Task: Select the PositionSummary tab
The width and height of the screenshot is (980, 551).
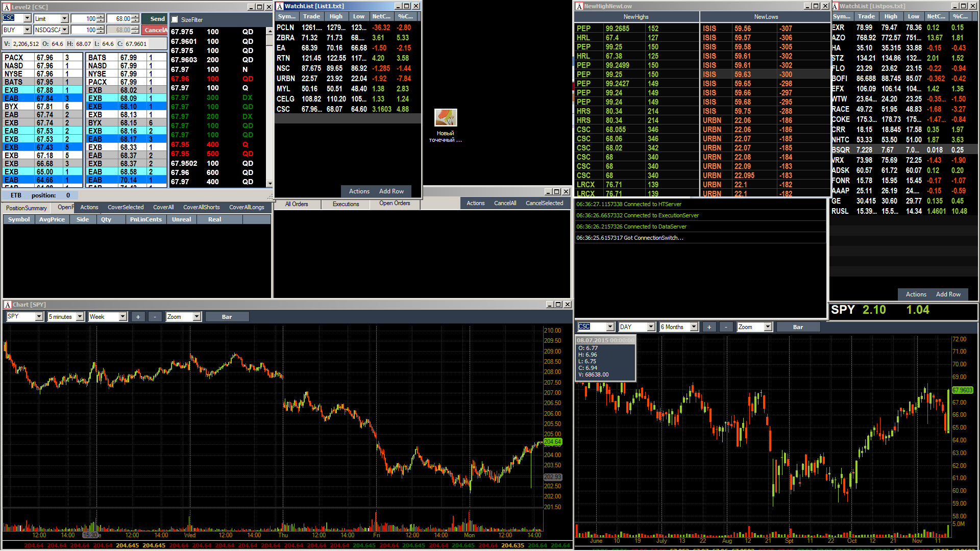Action: [26, 208]
